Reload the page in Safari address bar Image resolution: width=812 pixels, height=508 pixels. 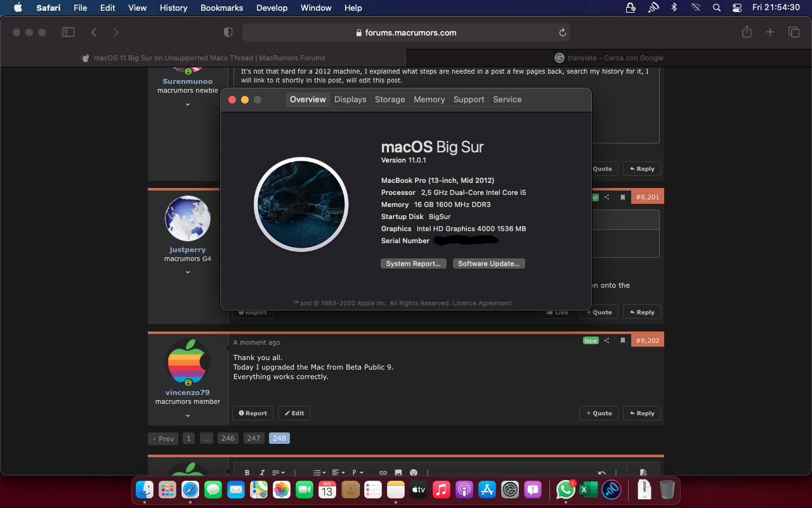tap(562, 33)
